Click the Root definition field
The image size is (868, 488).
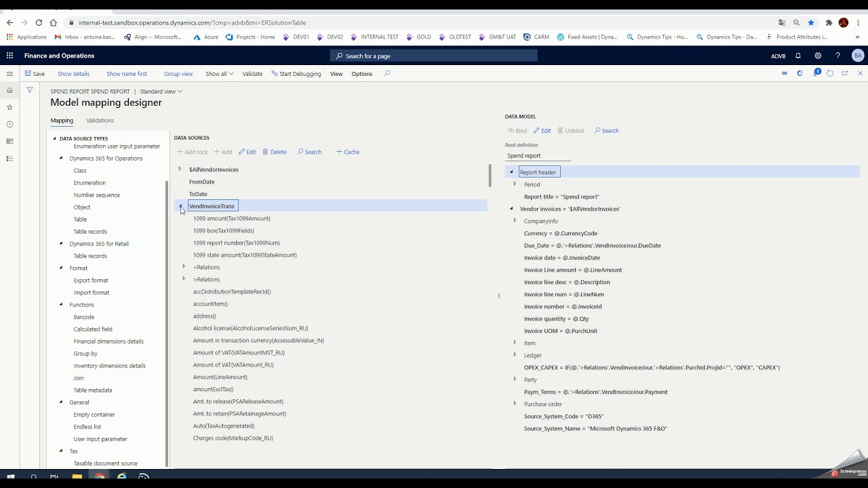coord(538,155)
